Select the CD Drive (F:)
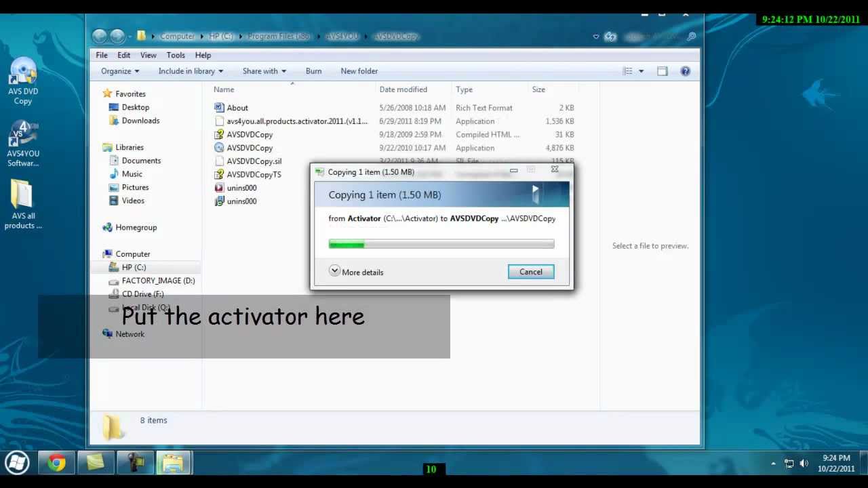 pos(142,294)
